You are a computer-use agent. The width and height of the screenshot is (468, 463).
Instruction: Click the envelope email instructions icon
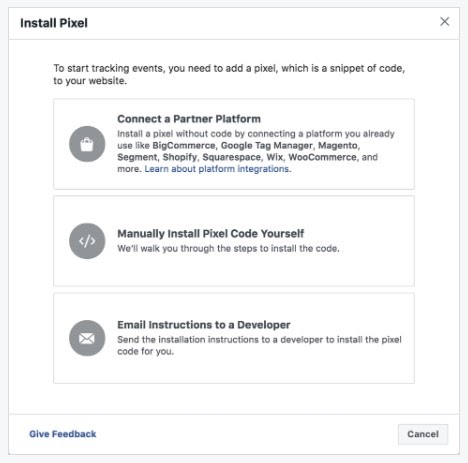click(87, 338)
